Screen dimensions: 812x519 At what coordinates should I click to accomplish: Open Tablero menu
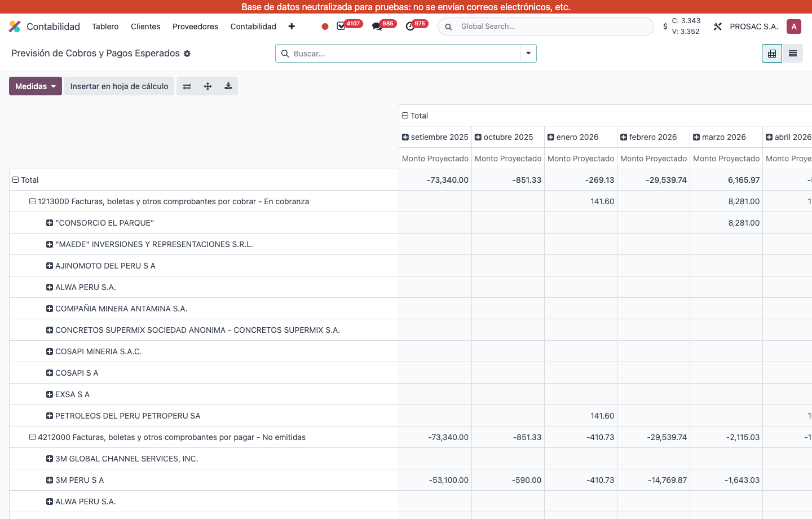(105, 27)
